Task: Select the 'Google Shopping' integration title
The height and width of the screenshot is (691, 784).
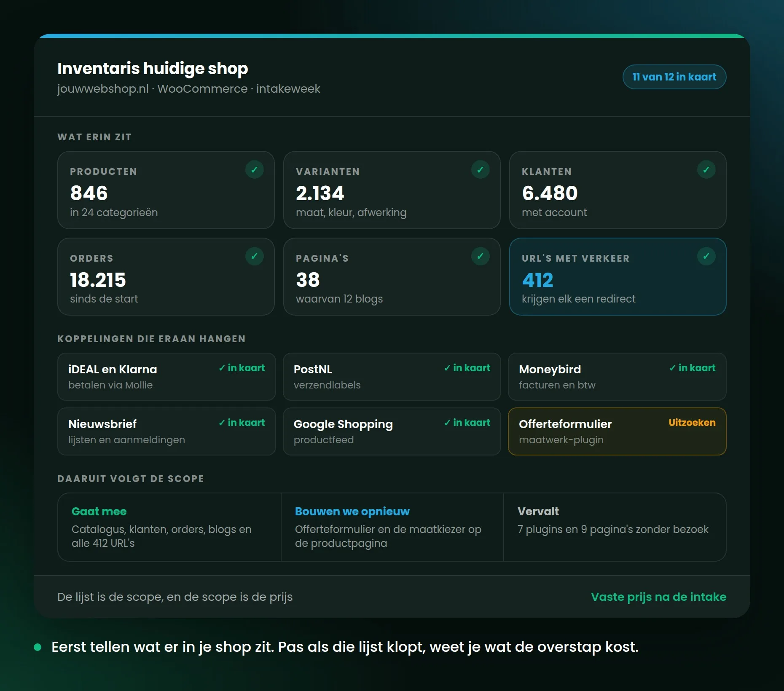Action: point(343,424)
